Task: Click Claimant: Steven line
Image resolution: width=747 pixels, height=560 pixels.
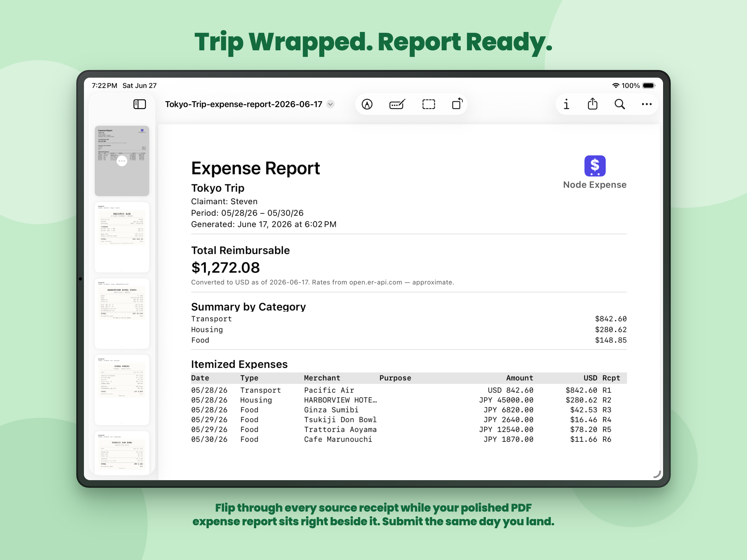Action: pyautogui.click(x=224, y=201)
